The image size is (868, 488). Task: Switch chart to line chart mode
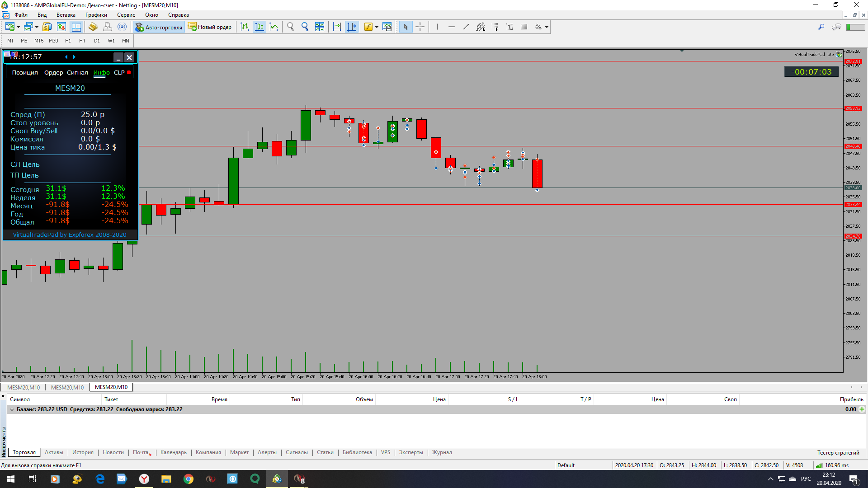click(x=274, y=27)
